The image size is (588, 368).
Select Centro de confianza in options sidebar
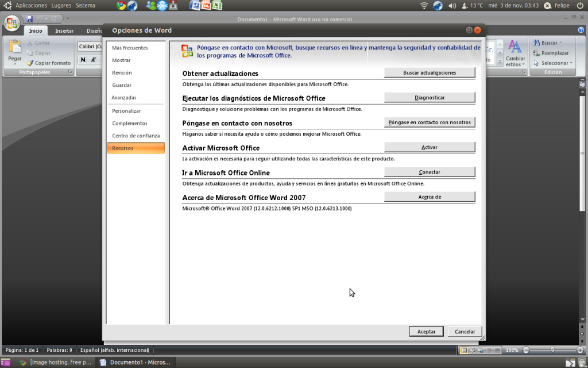click(x=136, y=136)
